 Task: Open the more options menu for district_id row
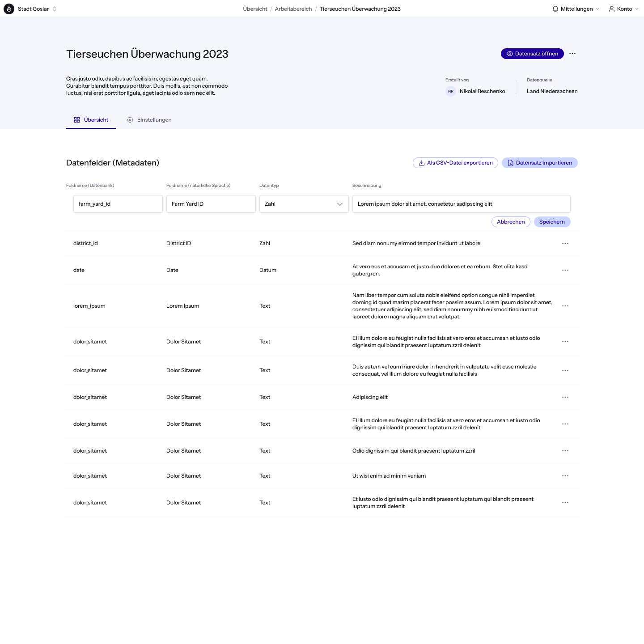pos(565,243)
